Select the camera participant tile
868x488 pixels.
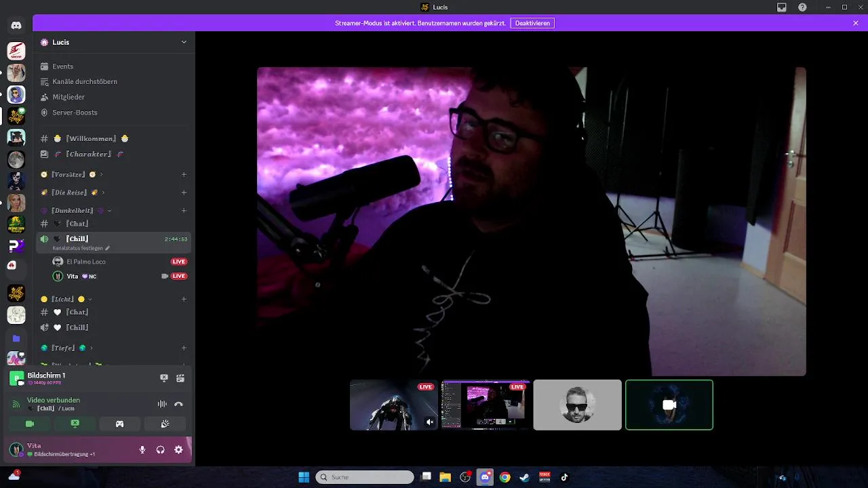669,405
